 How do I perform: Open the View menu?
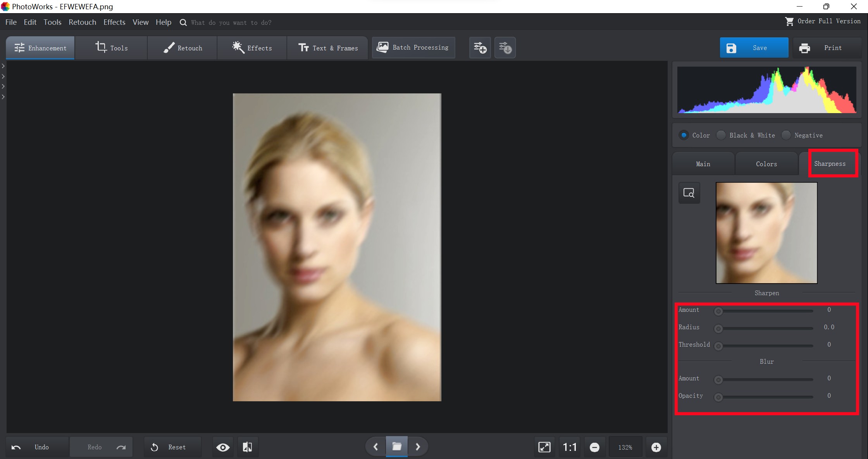pos(140,22)
